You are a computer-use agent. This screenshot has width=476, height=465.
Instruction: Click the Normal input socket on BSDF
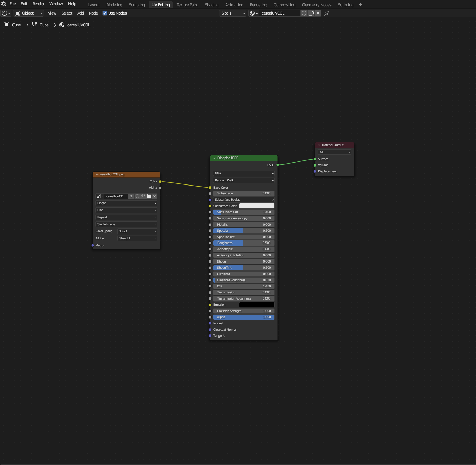click(210, 323)
